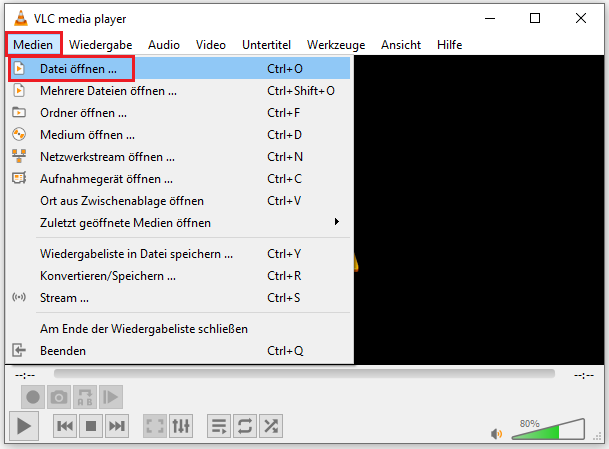
Task: Choose 'Ordner öffnen ...' entry
Action: 179,113
